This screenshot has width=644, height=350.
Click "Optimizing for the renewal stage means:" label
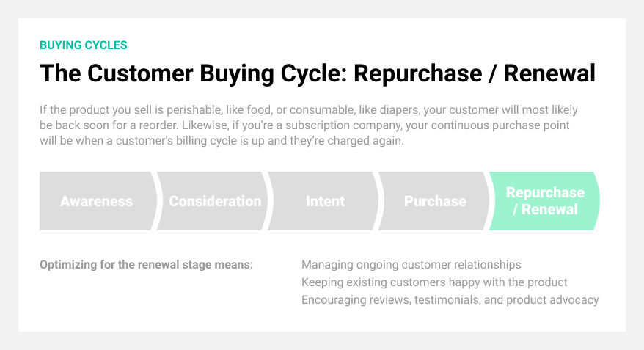(146, 264)
